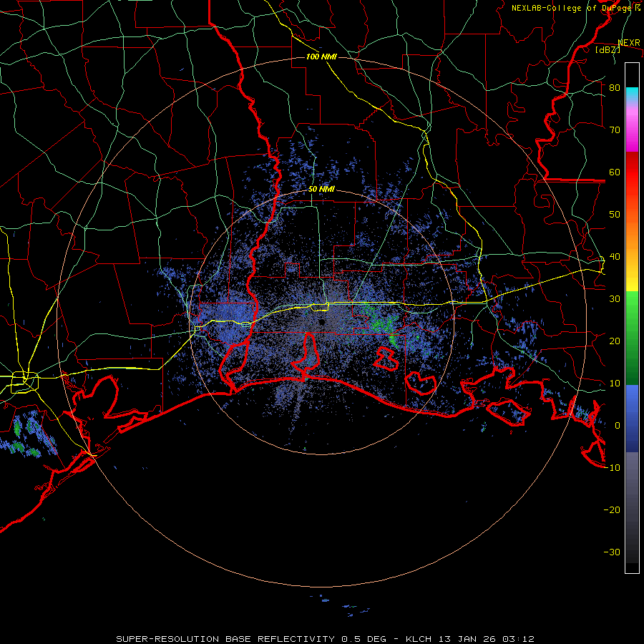The image size is (644, 644).
Task: Click the '100 NMI' range ring label
Action: pyautogui.click(x=321, y=57)
